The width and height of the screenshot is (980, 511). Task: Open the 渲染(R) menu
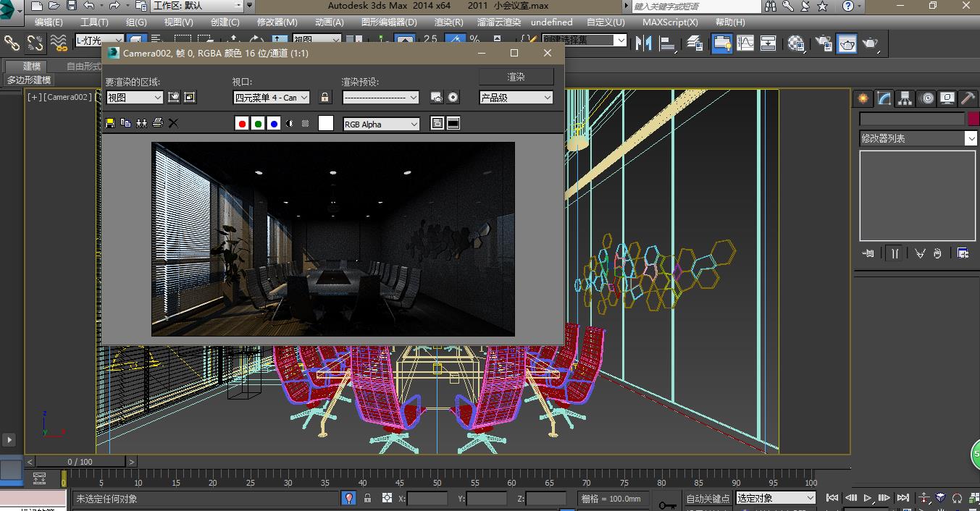449,22
